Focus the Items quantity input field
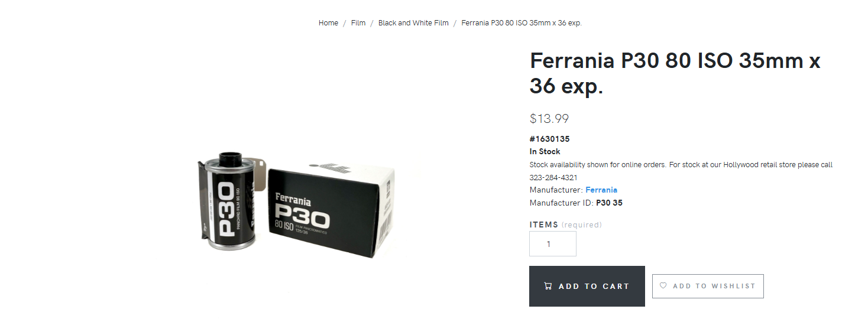868x322 pixels. [x=553, y=244]
